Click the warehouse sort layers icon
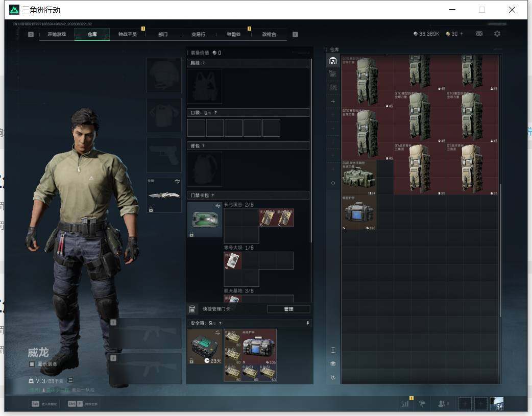Screen dimensions: 532x416 tap(333, 363)
